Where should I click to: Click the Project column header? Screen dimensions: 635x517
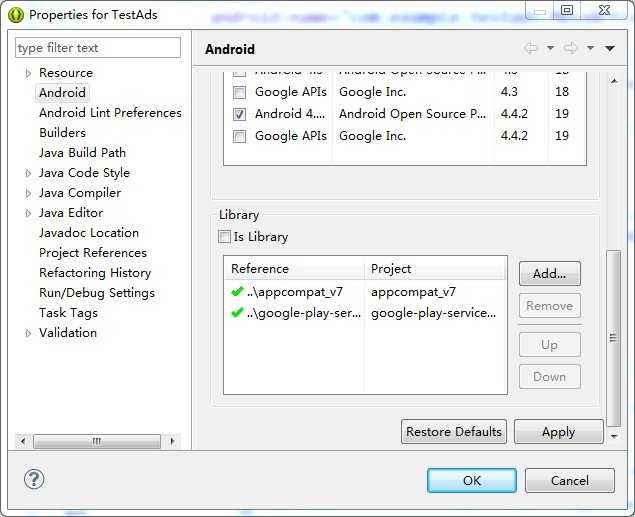click(435, 268)
